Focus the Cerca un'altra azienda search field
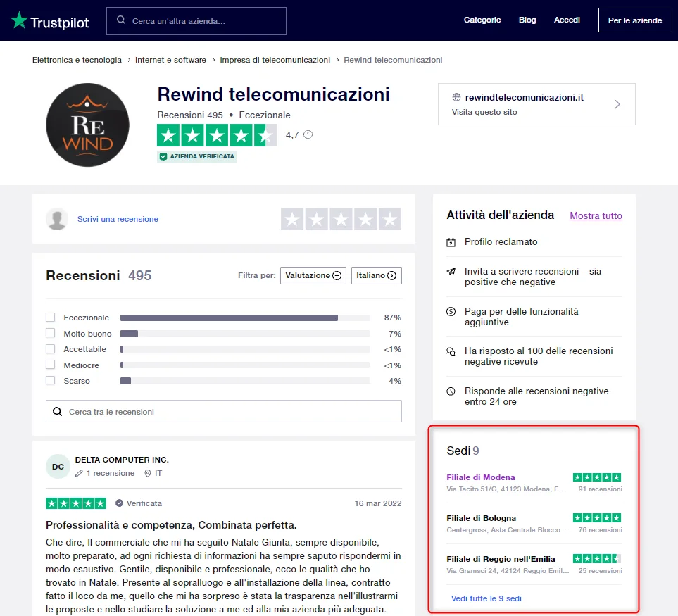The image size is (678, 616). pos(196,20)
